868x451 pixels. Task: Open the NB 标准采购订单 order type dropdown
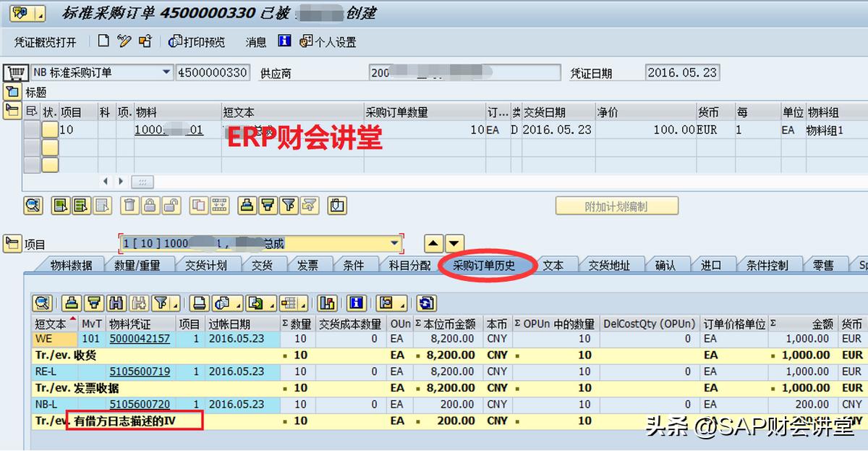(166, 72)
